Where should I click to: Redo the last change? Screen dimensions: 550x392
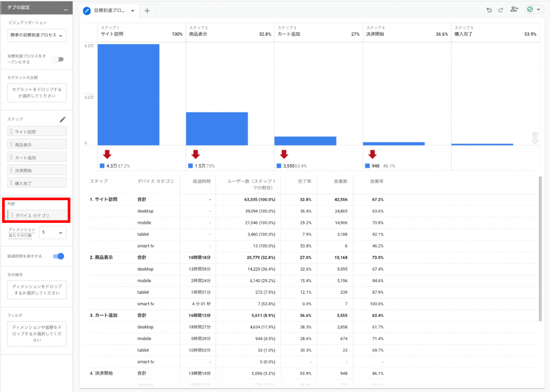(501, 10)
